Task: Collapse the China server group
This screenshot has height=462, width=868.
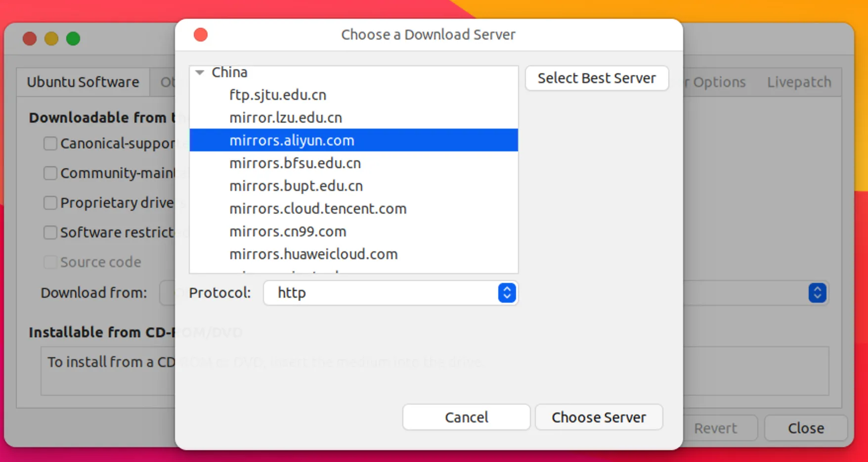Action: (200, 73)
